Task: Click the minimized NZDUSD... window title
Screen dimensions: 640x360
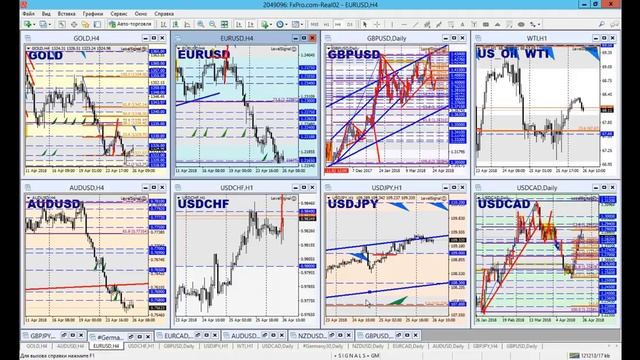Action: [x=312, y=336]
